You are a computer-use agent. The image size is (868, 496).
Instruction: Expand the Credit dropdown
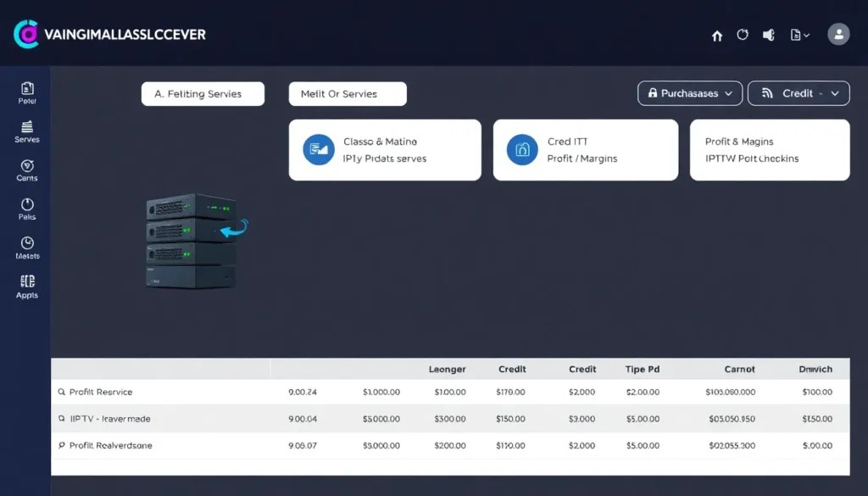tap(798, 93)
